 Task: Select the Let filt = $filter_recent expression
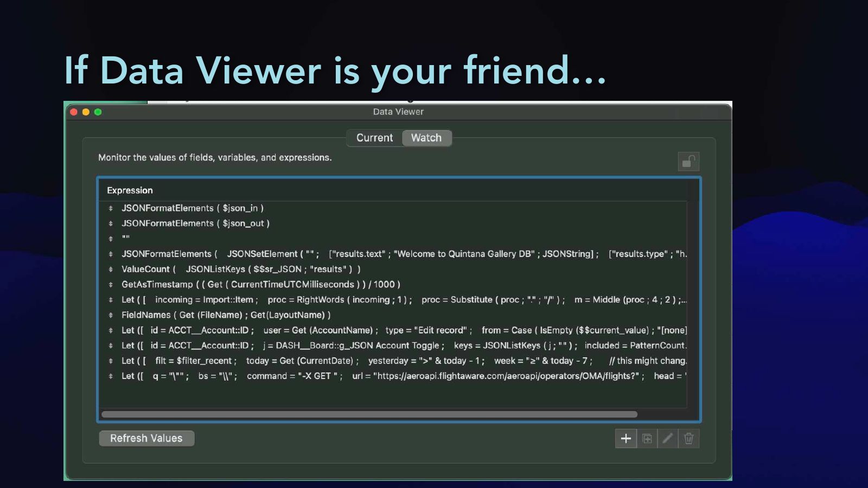click(x=404, y=361)
